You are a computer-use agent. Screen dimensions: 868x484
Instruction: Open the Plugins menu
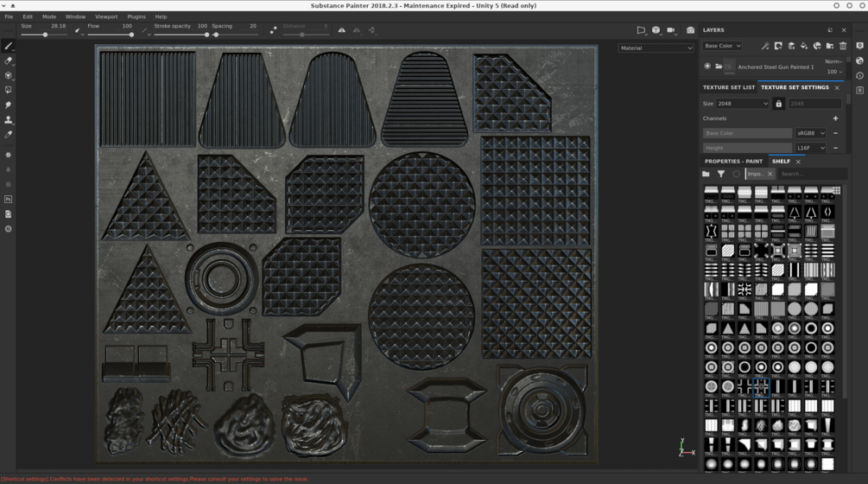(136, 16)
